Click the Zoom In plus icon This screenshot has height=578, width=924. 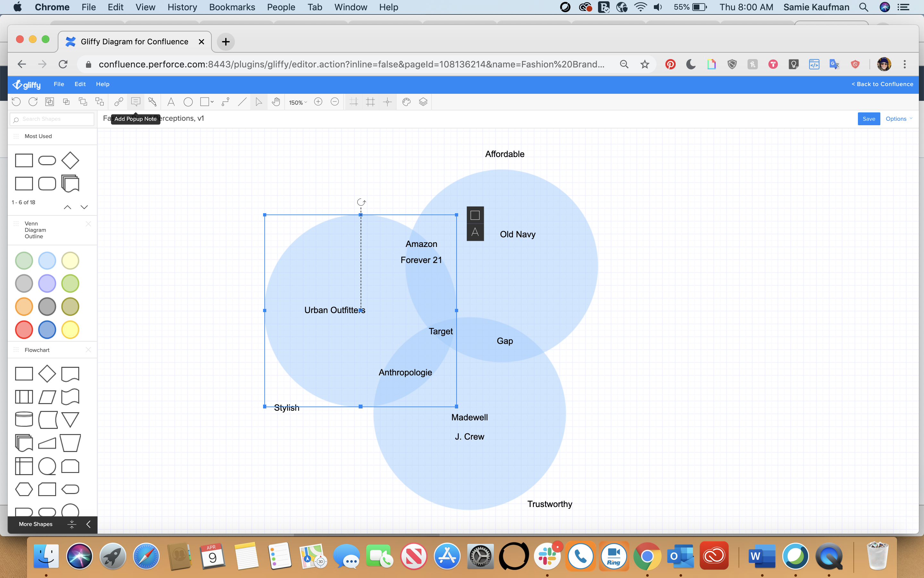[x=318, y=102]
